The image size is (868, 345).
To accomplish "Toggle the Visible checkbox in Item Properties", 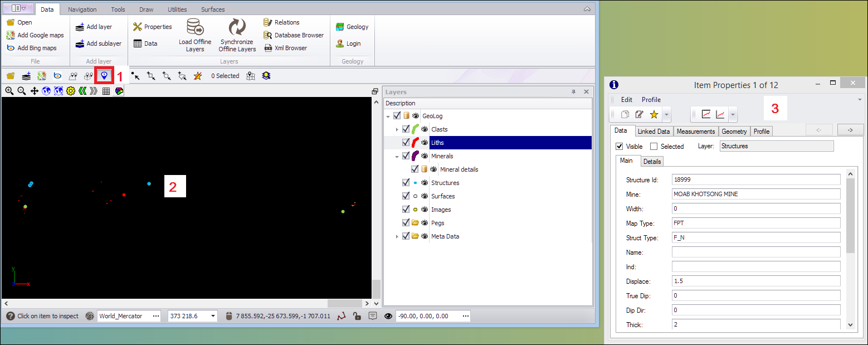I will [x=620, y=146].
